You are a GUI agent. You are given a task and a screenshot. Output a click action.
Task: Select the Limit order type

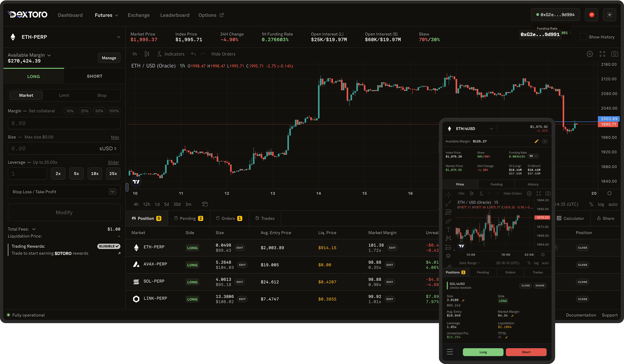click(64, 95)
